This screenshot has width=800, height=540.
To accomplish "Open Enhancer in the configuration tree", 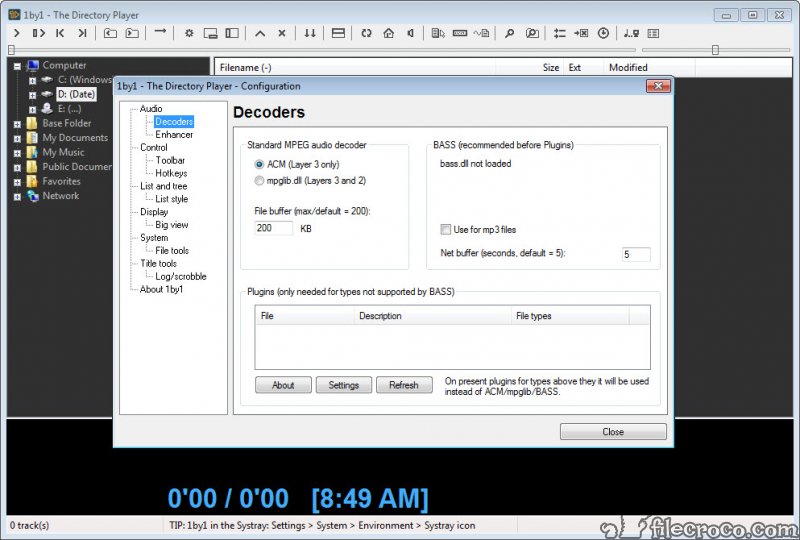I will [174, 135].
